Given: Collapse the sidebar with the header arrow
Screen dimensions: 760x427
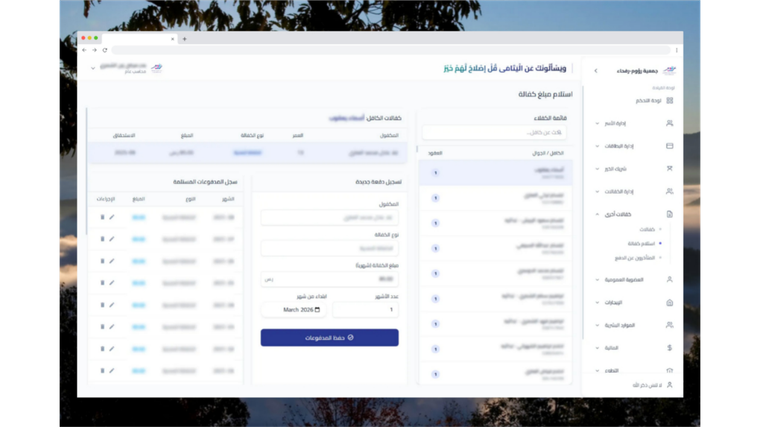Looking at the screenshot, I should tap(596, 71).
